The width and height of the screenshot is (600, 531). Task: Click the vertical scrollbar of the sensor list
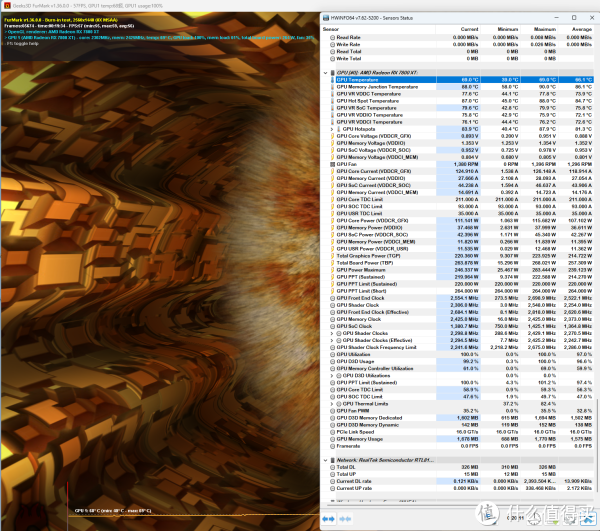tap(597, 444)
